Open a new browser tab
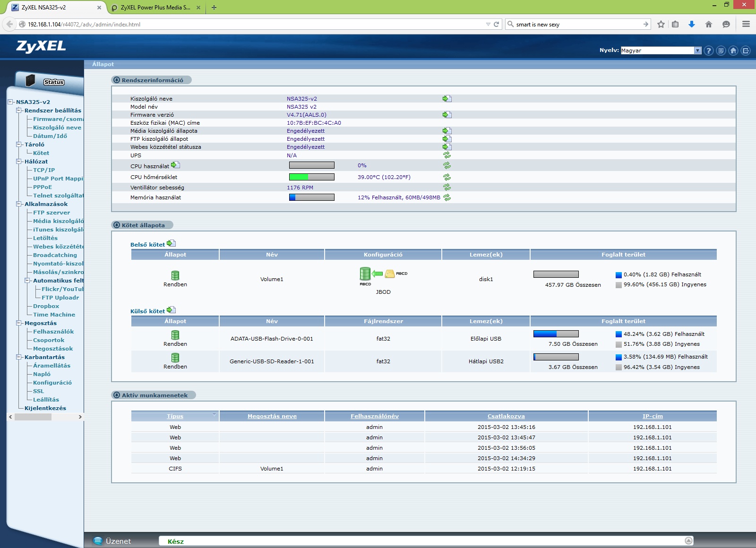This screenshot has height=548, width=756. [214, 8]
